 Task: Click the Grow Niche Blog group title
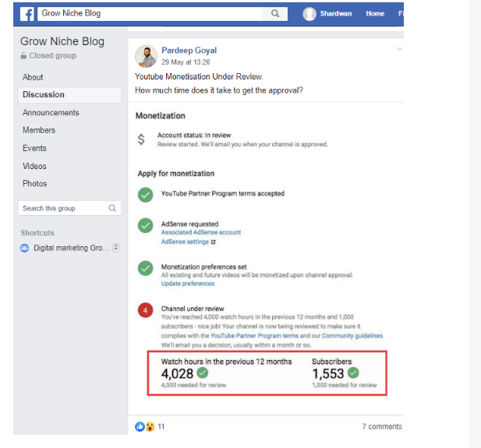[x=62, y=41]
